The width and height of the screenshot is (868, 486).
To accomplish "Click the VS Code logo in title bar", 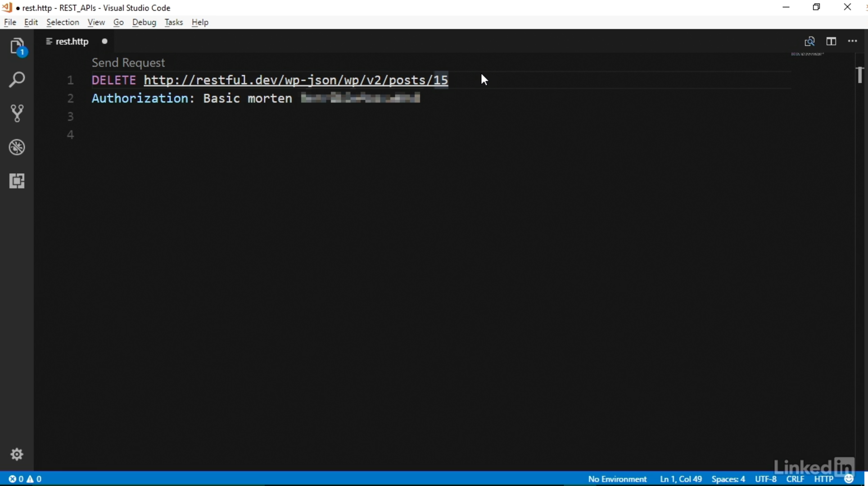I will 7,8.
